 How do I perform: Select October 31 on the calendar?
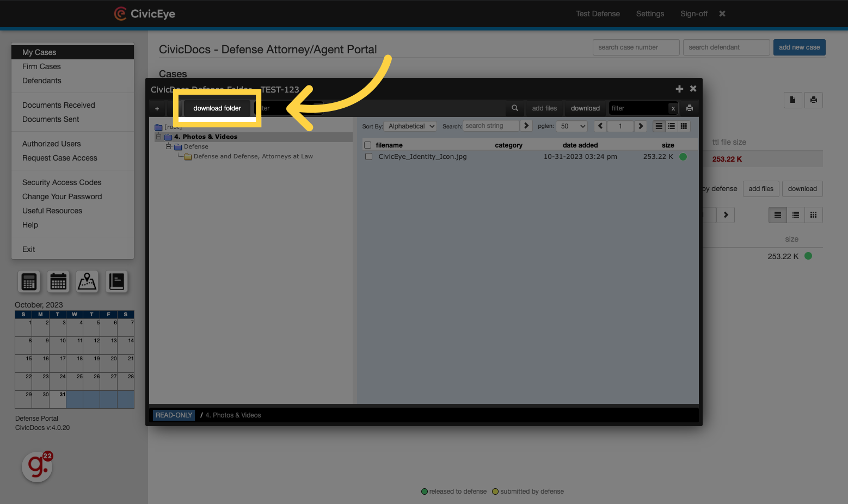tap(58, 399)
